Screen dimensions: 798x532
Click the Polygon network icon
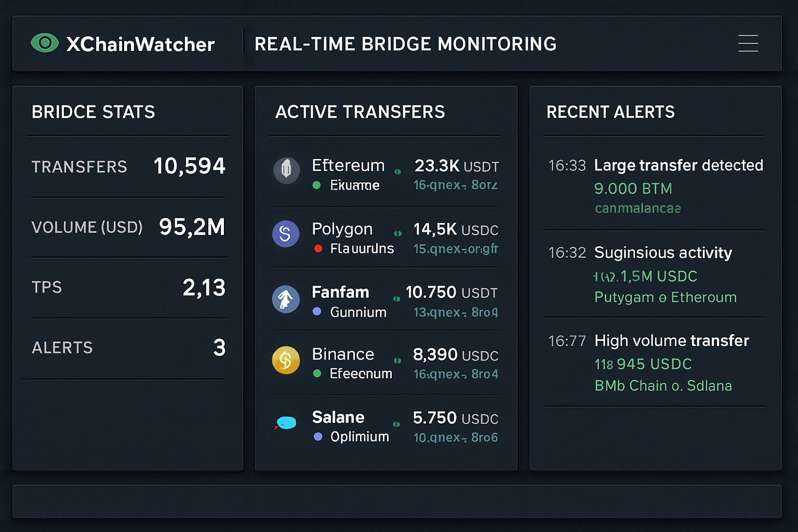[286, 234]
